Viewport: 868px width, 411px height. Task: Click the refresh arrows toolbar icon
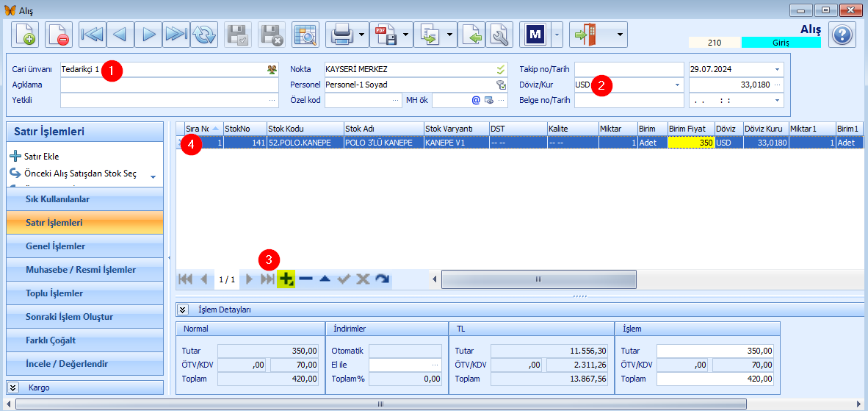pos(203,35)
